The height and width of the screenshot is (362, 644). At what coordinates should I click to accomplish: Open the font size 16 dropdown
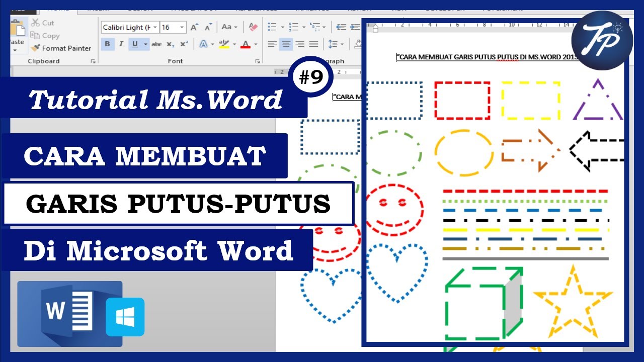tap(182, 27)
